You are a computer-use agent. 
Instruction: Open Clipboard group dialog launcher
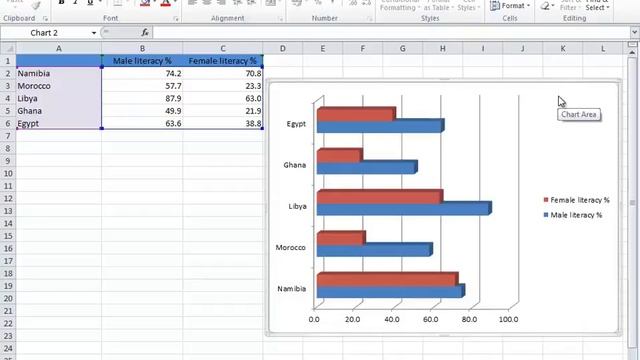[45, 19]
